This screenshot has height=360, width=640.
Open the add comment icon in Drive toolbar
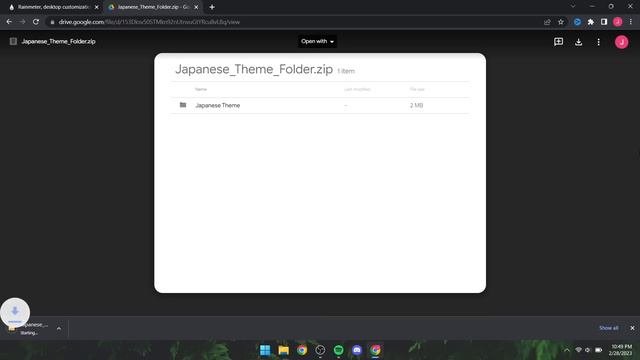[x=558, y=42]
